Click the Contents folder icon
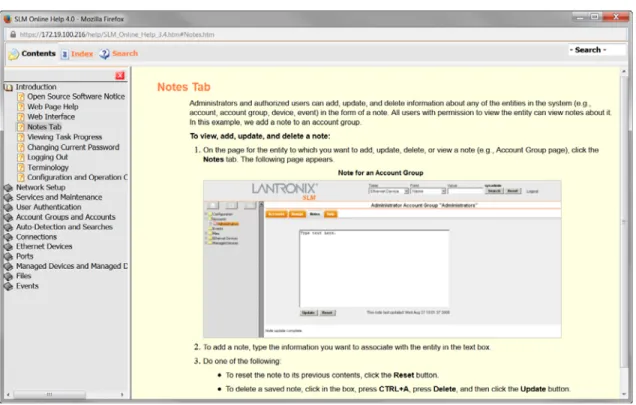The height and width of the screenshot is (405, 636). click(13, 54)
